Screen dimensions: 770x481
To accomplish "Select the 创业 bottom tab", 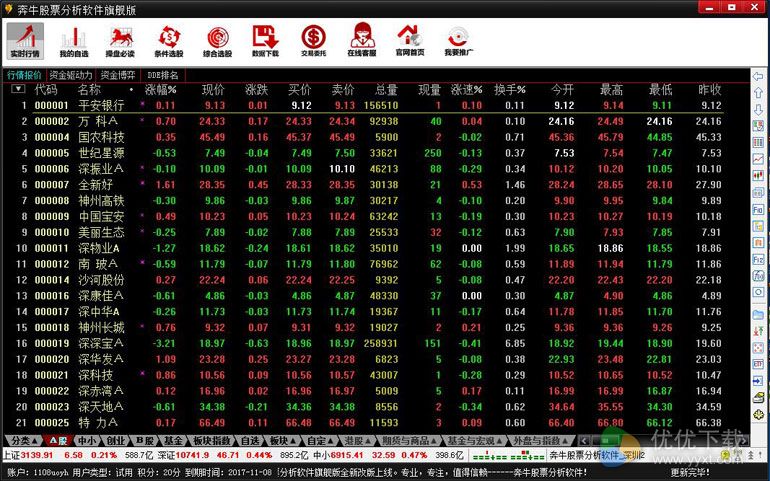I will [x=116, y=441].
